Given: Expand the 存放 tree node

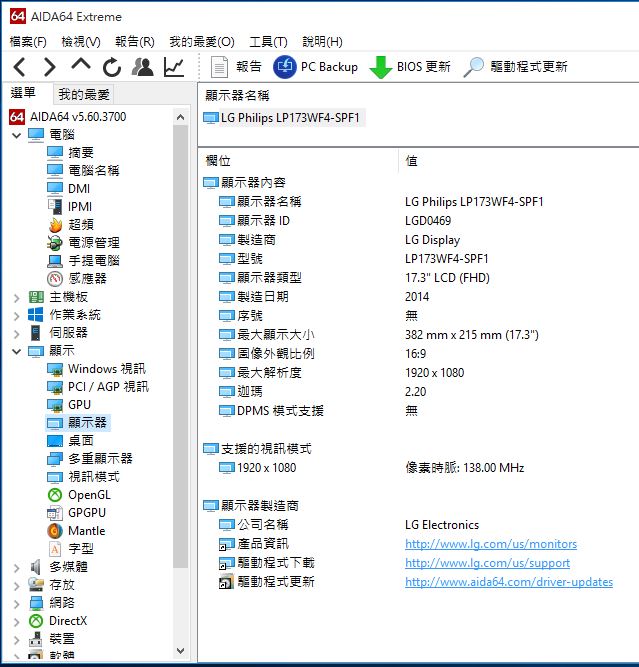Looking at the screenshot, I should tap(17, 586).
